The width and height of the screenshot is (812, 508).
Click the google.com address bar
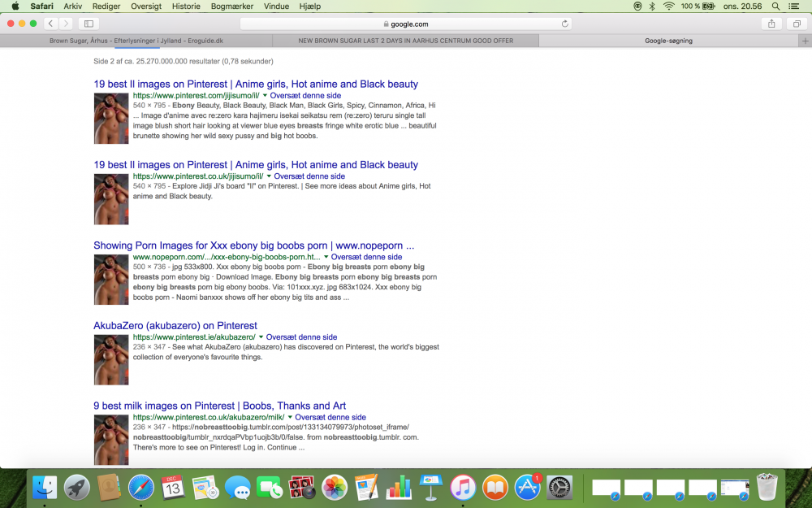pyautogui.click(x=406, y=24)
